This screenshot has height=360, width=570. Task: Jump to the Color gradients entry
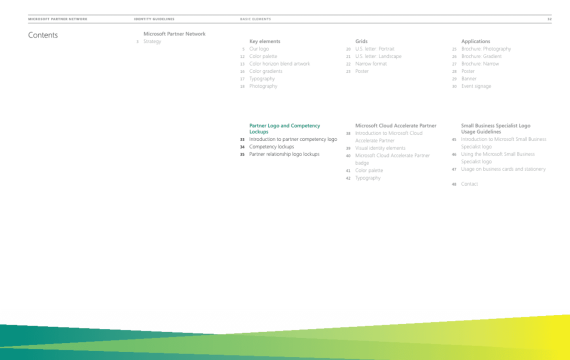pos(265,71)
